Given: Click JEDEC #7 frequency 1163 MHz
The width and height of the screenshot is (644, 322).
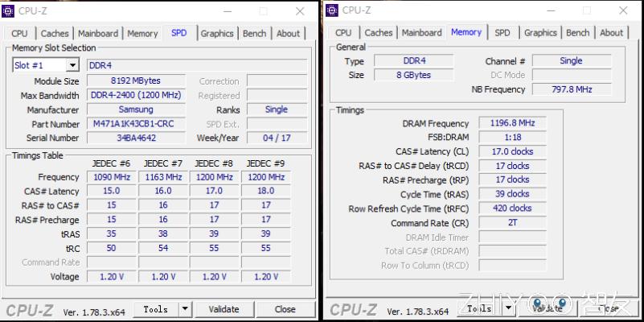Looking at the screenshot, I should click(163, 177).
